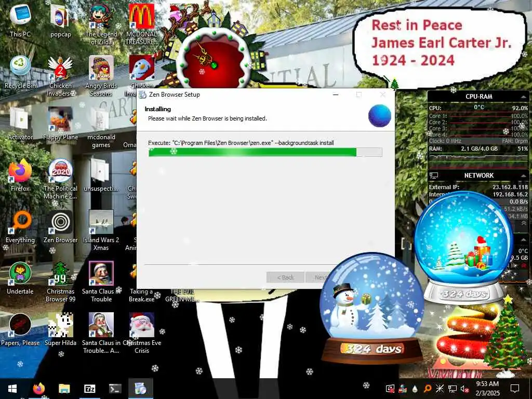Screen dimensions: 532x399
Task: Click the Installing heading in setup
Action: [x=158, y=109]
